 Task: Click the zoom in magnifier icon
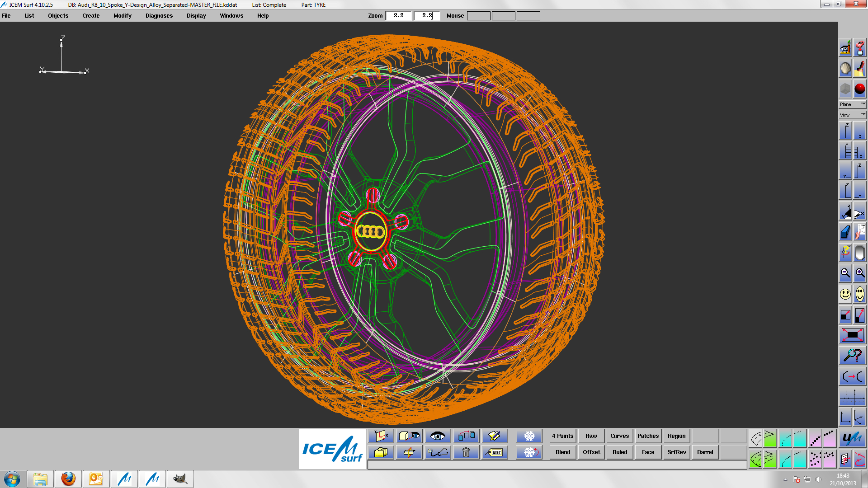(860, 273)
